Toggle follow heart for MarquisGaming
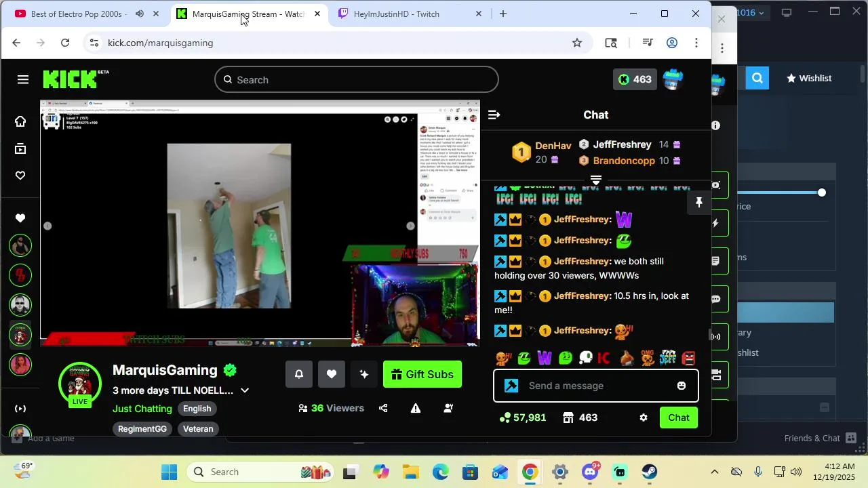Viewport: 868px width, 488px height. pos(332,374)
